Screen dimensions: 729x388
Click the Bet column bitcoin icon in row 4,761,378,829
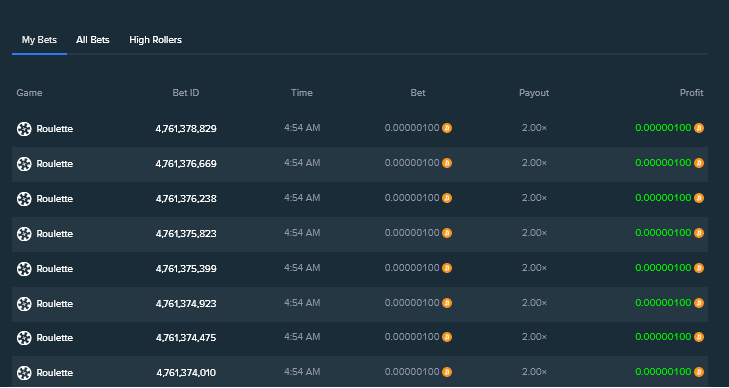point(447,128)
